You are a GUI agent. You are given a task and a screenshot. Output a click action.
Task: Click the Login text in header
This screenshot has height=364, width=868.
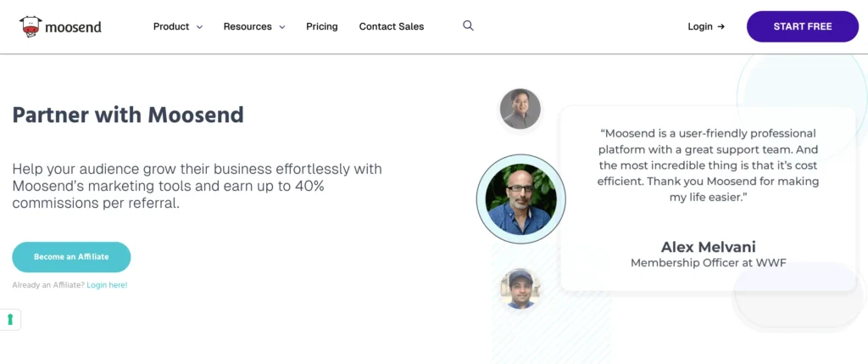coord(700,26)
